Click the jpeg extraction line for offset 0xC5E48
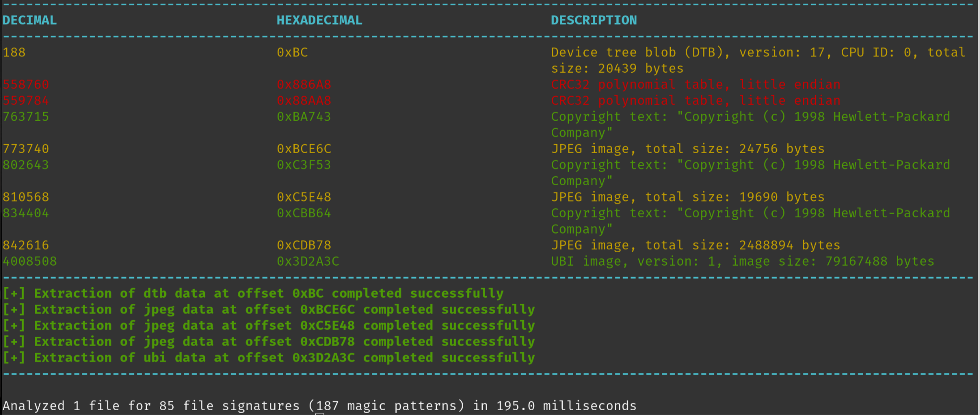This screenshot has height=415, width=980. [269, 325]
